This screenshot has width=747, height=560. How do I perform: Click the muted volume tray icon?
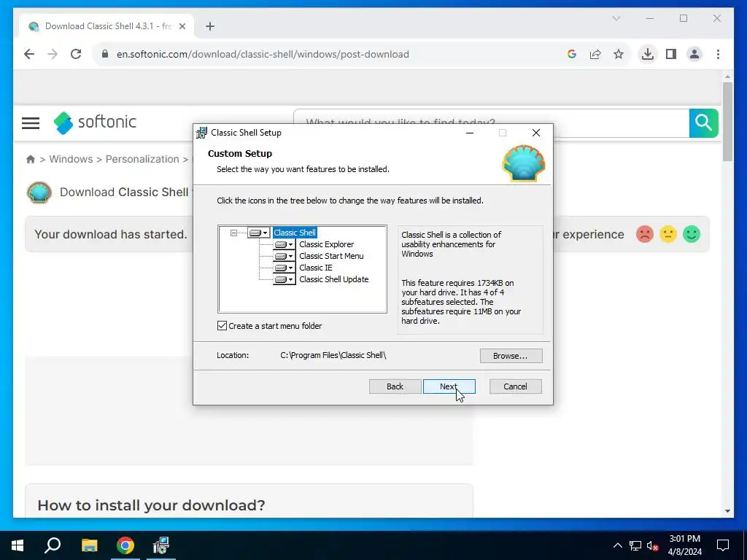pyautogui.click(x=653, y=545)
